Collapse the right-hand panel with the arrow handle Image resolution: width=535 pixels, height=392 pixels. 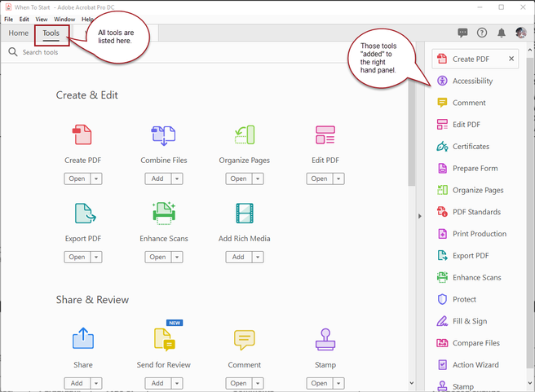tap(420, 216)
